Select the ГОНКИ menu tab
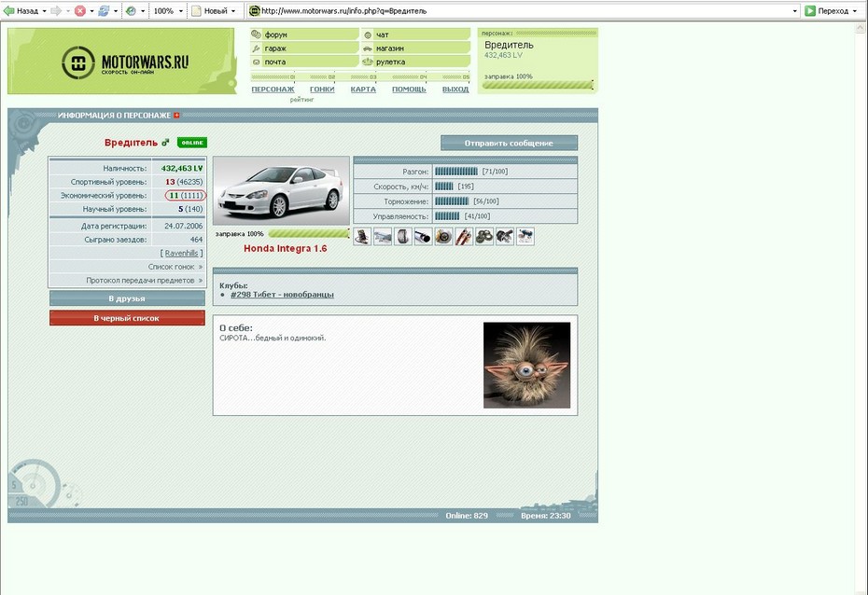868x595 pixels. click(322, 89)
